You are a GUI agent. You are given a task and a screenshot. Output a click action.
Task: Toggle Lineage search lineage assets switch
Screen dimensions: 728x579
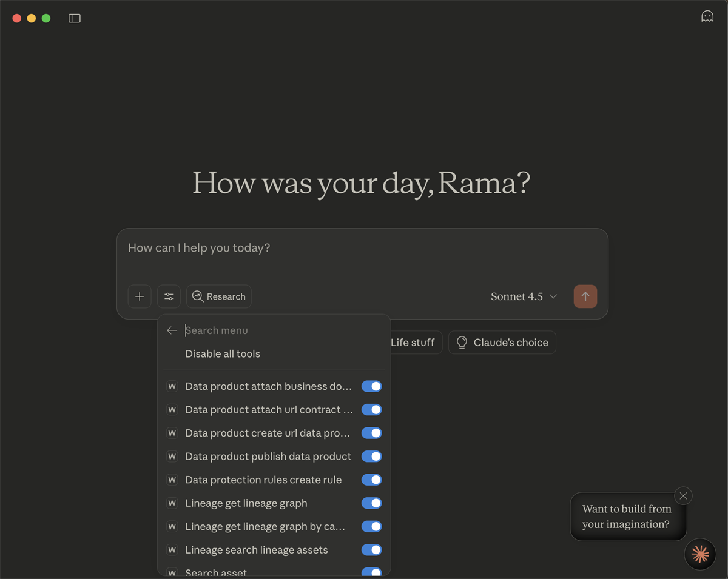tap(371, 550)
